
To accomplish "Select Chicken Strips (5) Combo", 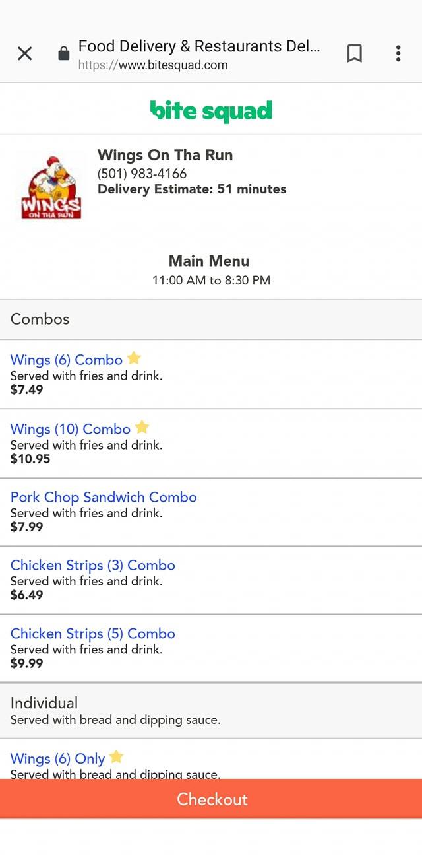I will pyautogui.click(x=93, y=634).
